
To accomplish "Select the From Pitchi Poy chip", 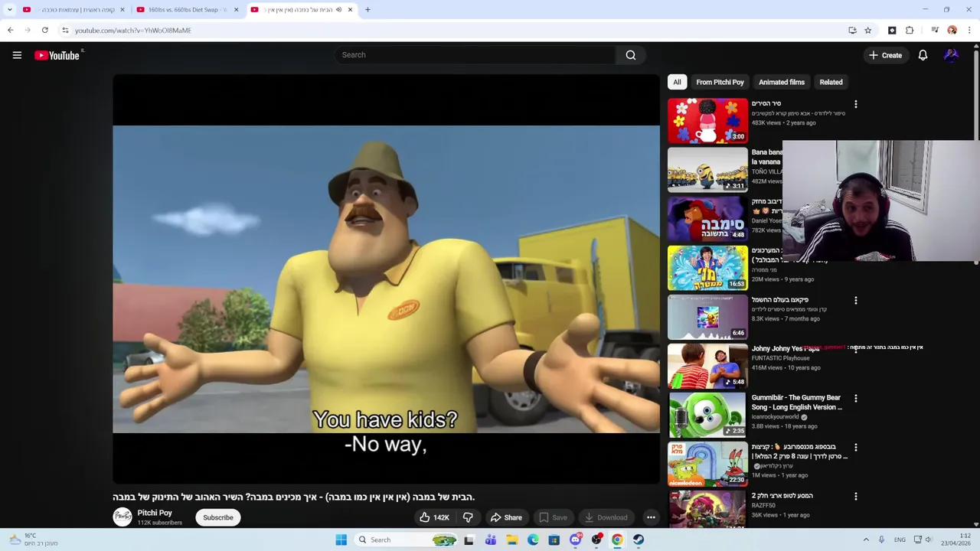I will point(720,82).
